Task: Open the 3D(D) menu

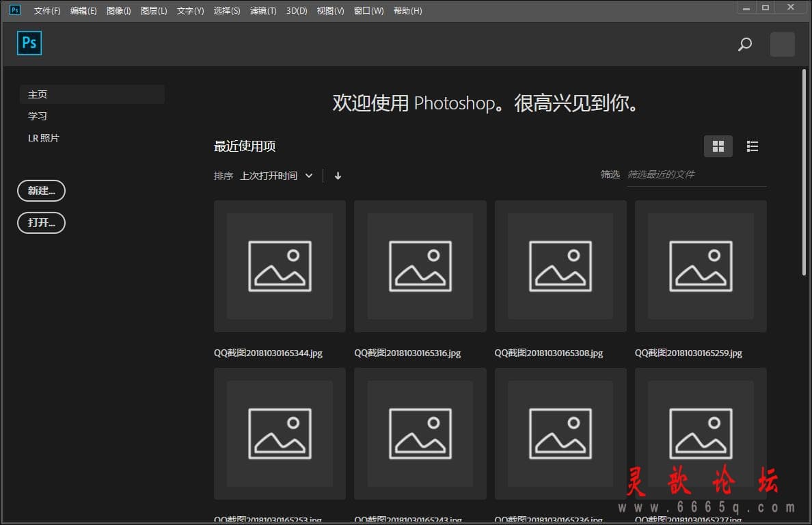Action: (x=297, y=10)
